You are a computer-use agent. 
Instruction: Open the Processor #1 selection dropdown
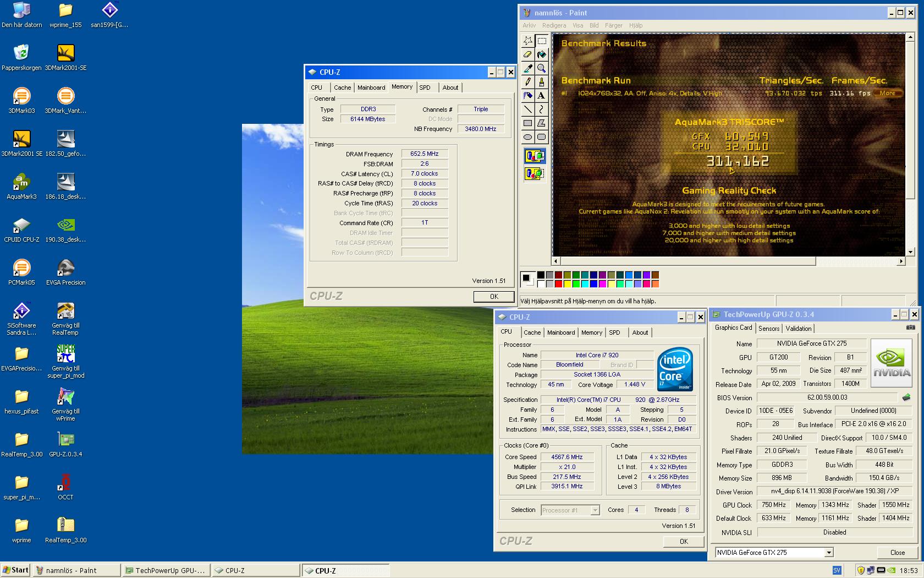click(x=595, y=510)
